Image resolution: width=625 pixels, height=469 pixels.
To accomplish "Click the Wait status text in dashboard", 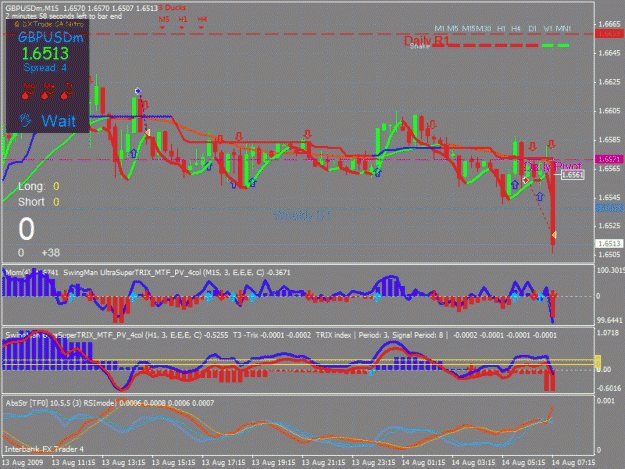I will point(58,120).
